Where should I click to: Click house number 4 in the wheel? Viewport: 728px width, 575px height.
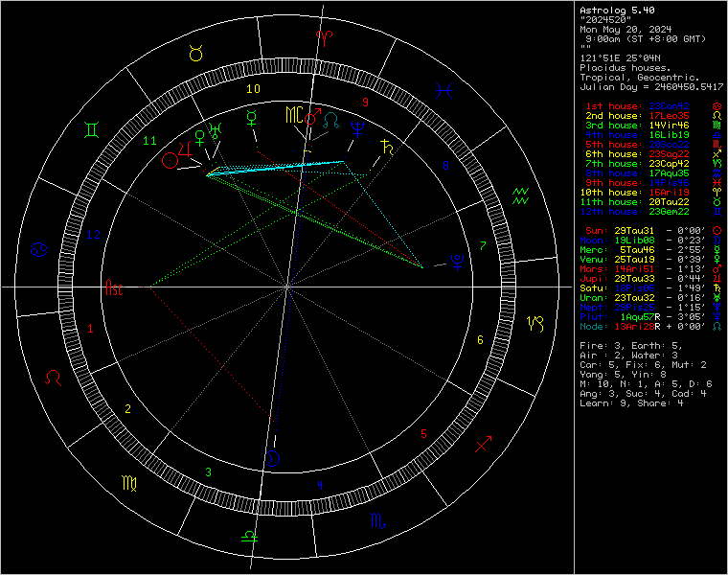[x=320, y=485]
